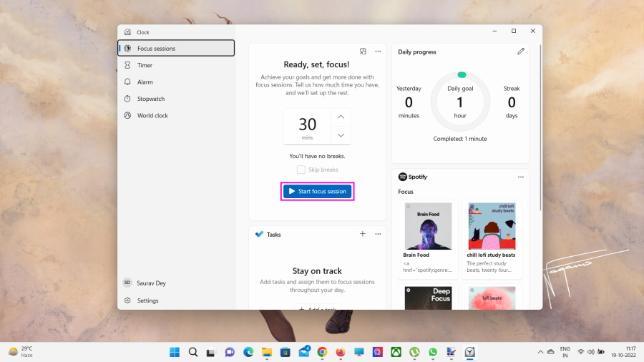Screen dimensions: 644x362
Task: Open the Tasks panel three-dot menu
Action: (x=378, y=234)
